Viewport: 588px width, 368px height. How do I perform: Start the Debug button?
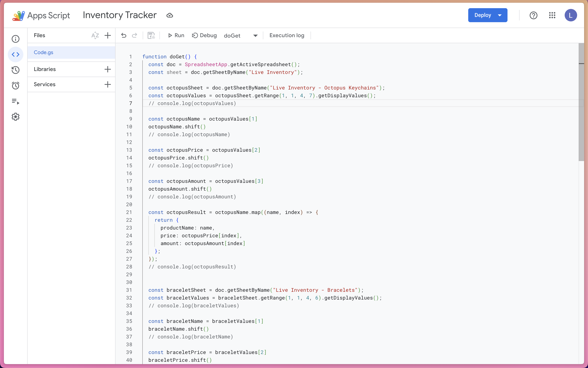click(204, 36)
